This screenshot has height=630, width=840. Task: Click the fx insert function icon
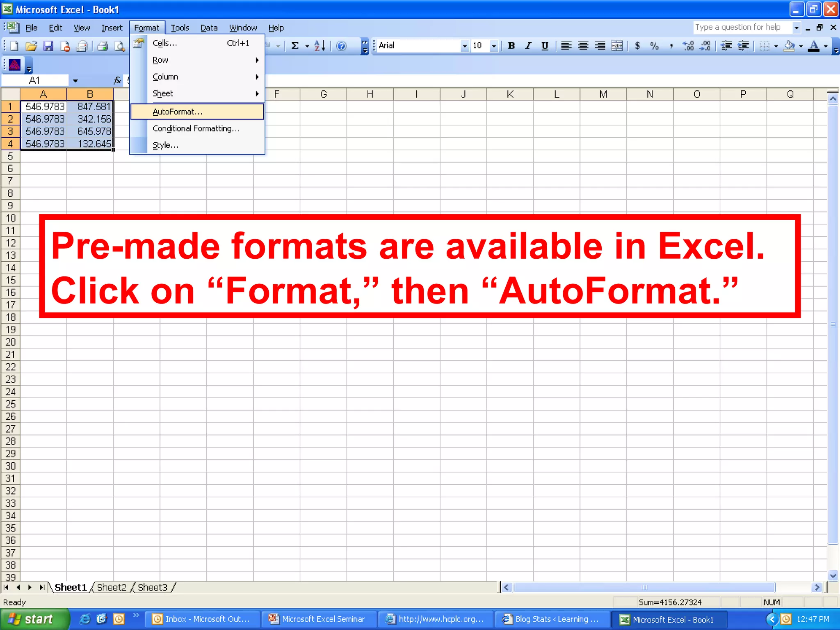tap(117, 80)
